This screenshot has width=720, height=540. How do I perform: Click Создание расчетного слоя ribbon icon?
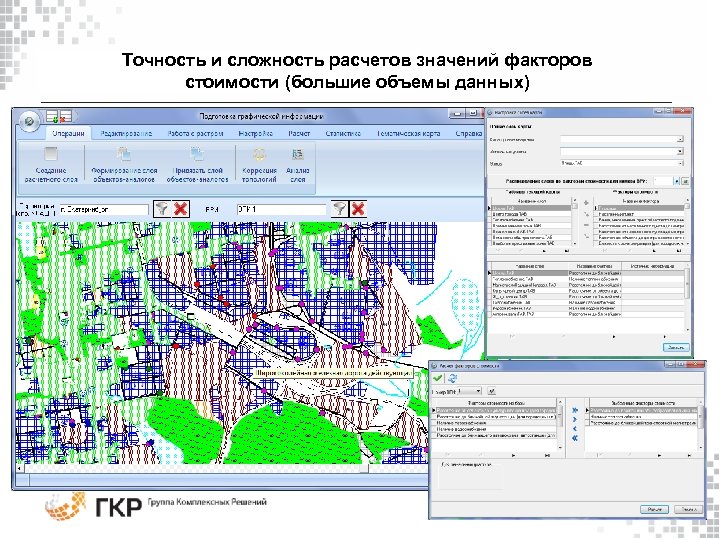coord(51,153)
